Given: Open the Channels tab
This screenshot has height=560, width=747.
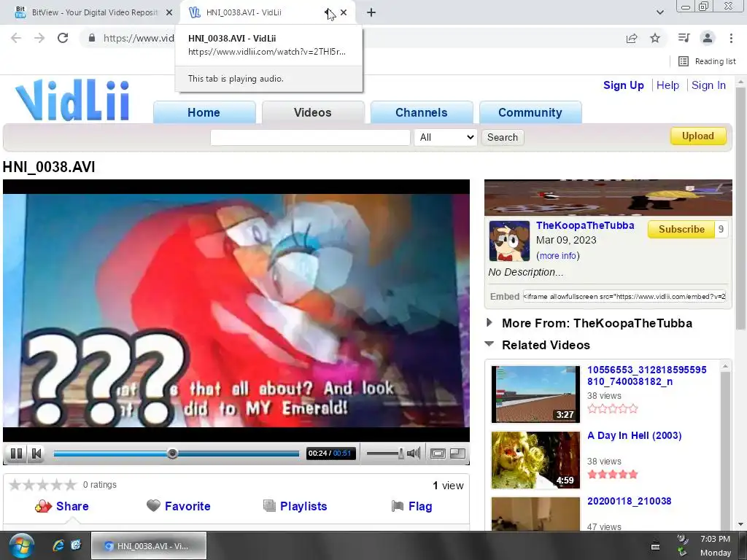Looking at the screenshot, I should pos(421,112).
